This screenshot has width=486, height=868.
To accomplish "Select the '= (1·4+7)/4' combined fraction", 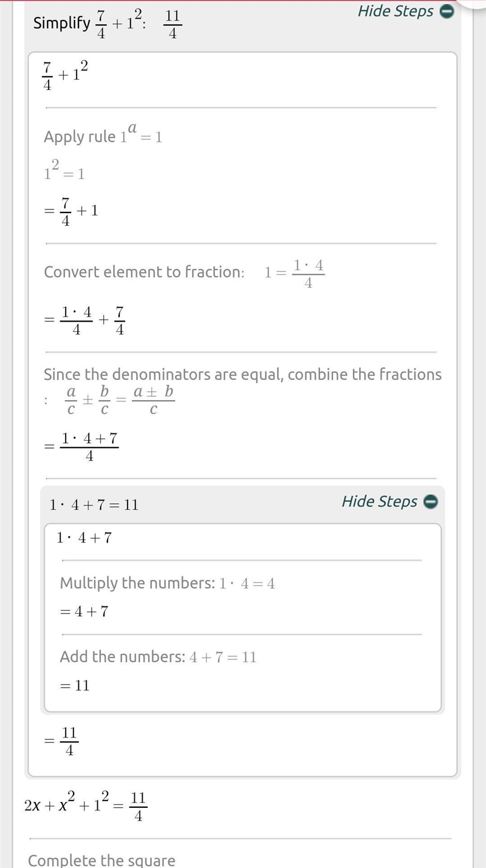I will tap(81, 448).
